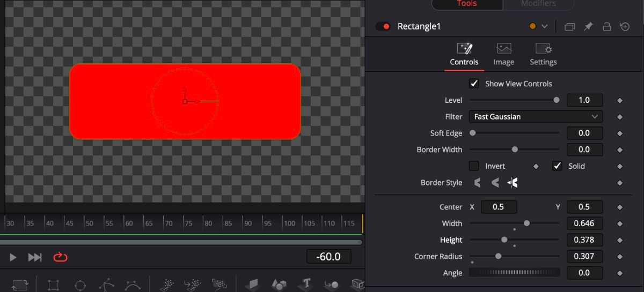The width and height of the screenshot is (644, 292).
Task: Click the orange node color dot
Action: (532, 26)
